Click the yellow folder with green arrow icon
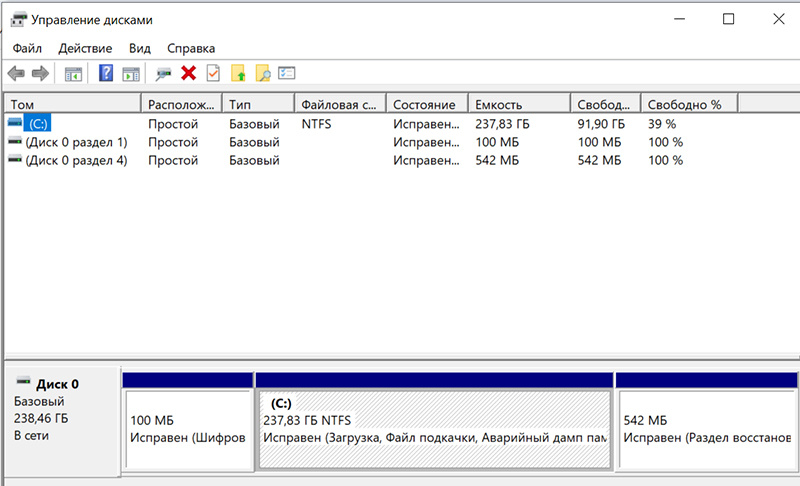This screenshot has height=486, width=800. tap(238, 73)
